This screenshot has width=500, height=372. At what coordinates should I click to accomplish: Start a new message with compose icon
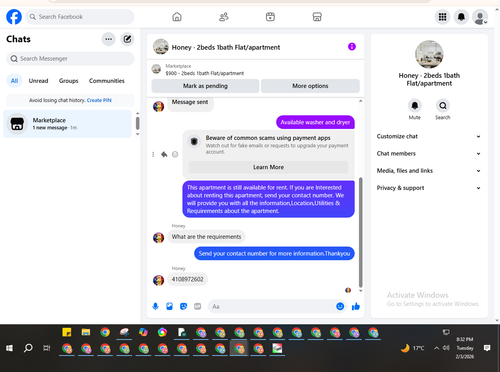coord(127,39)
